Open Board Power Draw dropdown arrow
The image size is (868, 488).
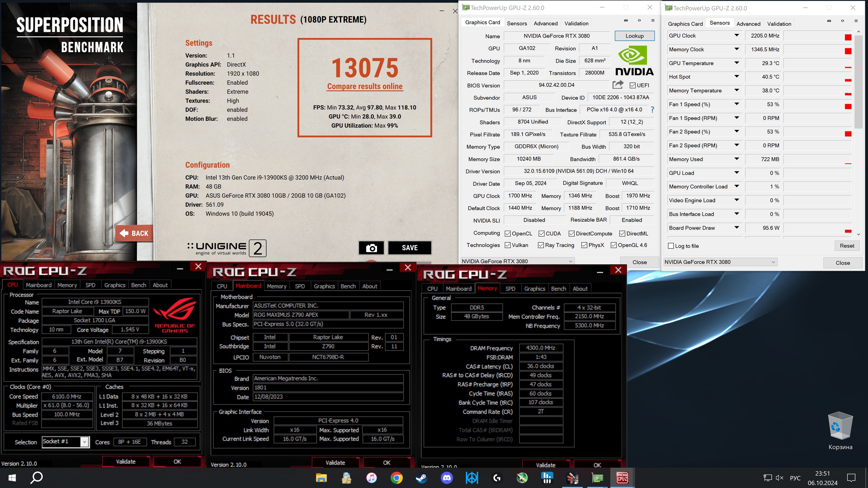click(x=736, y=227)
